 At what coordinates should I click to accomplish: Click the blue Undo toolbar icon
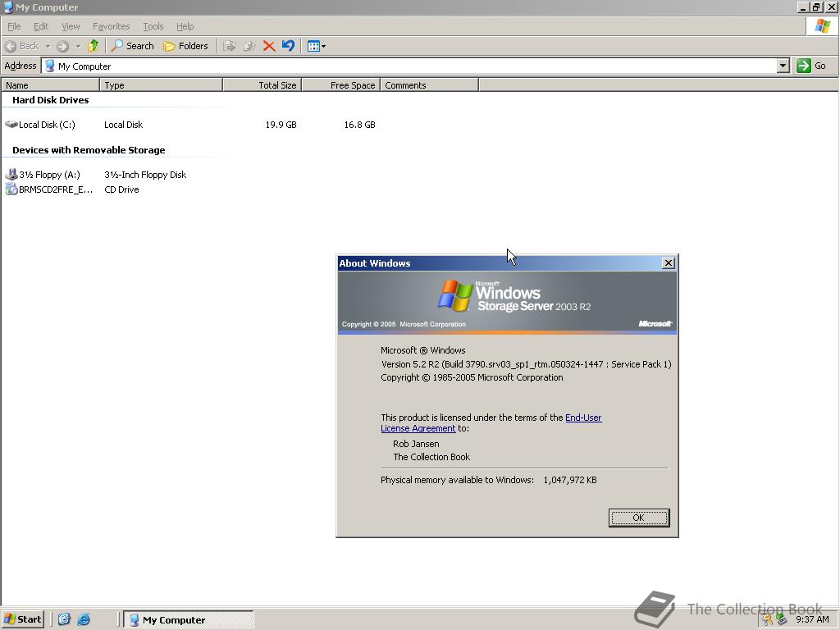coord(288,46)
